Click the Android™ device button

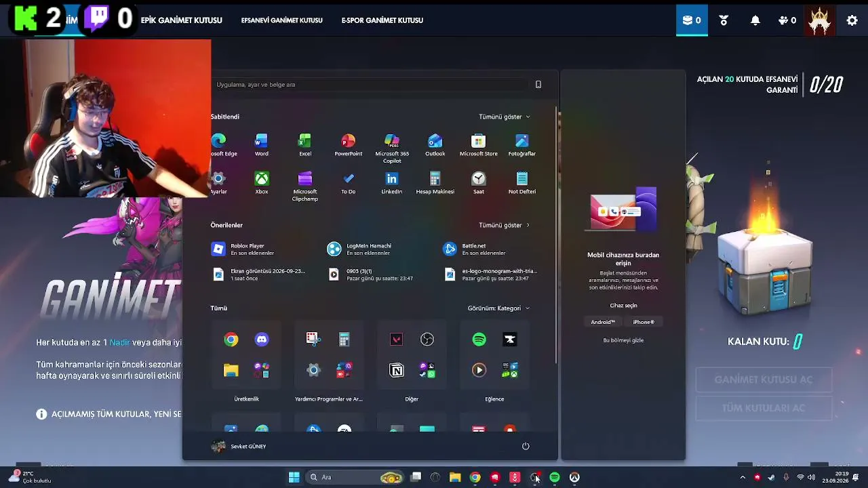click(x=603, y=322)
